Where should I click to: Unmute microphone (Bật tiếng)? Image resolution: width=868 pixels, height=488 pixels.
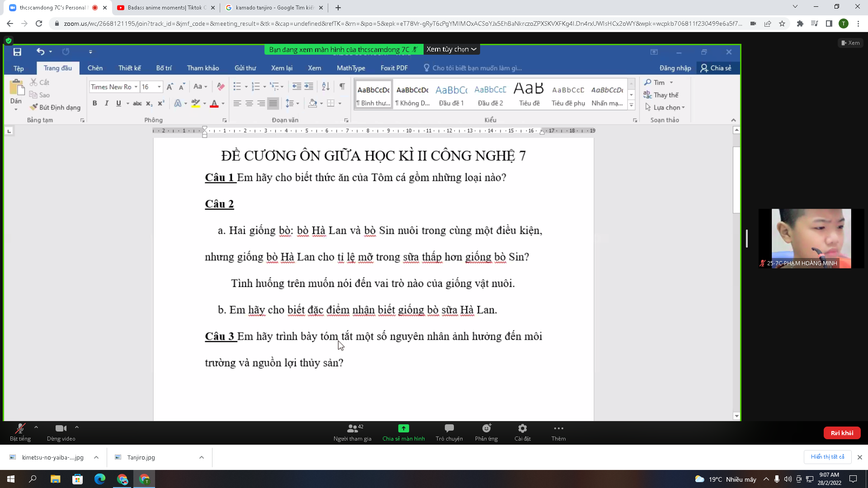tap(20, 432)
